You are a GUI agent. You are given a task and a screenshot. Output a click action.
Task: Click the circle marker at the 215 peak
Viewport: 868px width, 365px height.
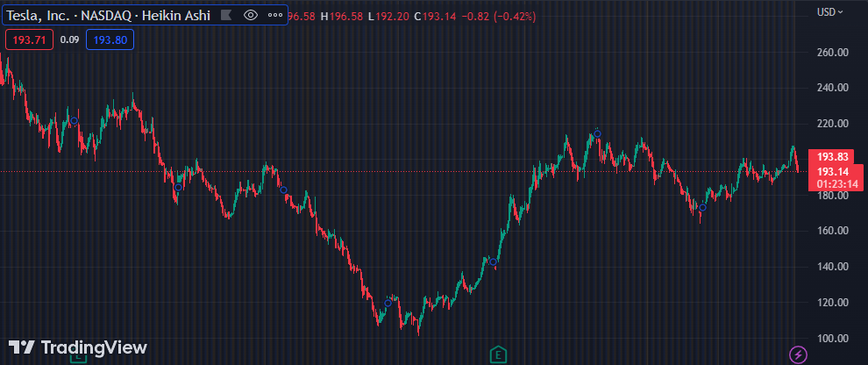(597, 133)
